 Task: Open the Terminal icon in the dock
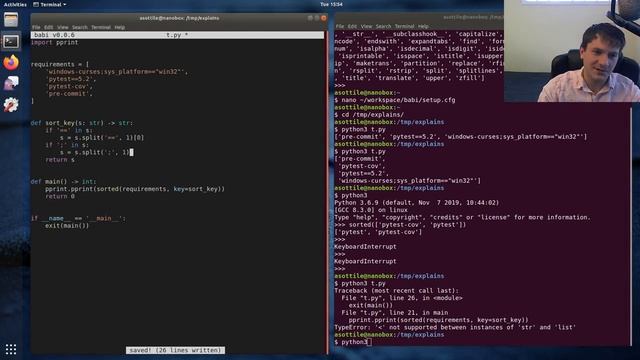pos(11,41)
